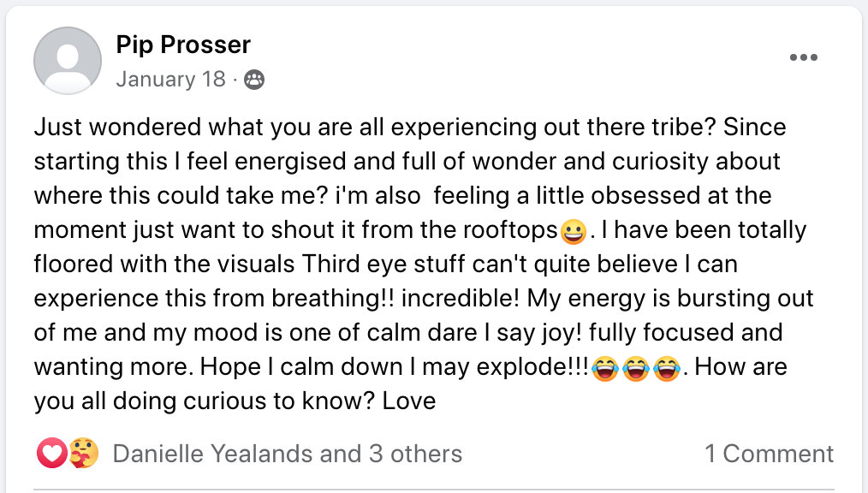Click the January 18 post timestamp

pos(170,80)
